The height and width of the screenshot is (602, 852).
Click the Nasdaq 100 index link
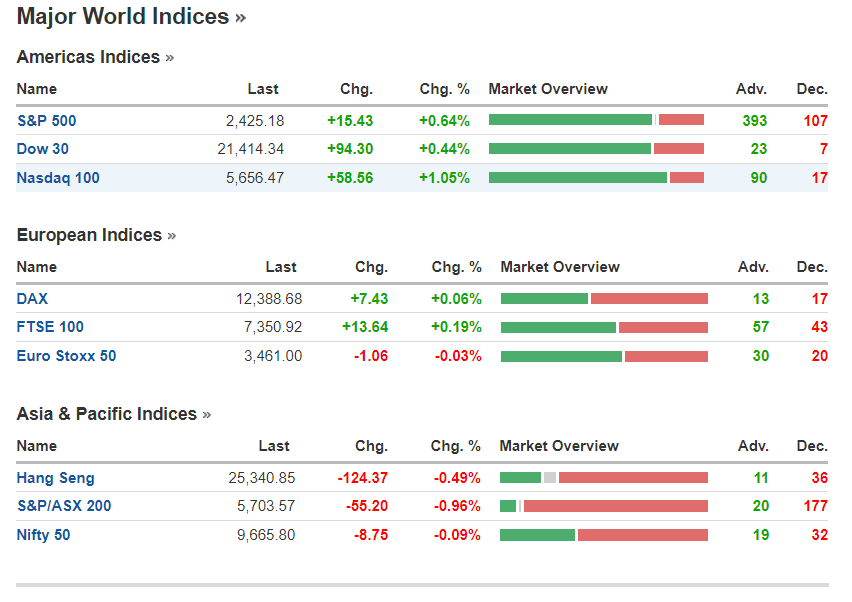58,178
